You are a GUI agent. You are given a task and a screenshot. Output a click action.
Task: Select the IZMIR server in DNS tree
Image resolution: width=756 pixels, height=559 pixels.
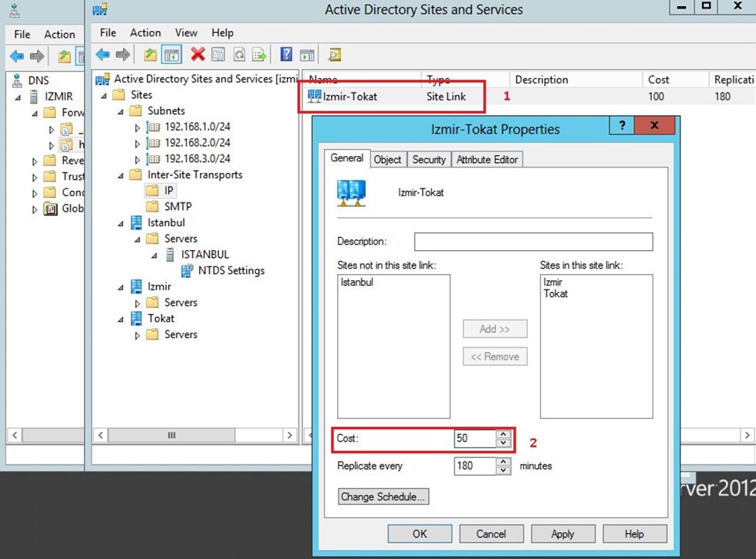(x=59, y=97)
